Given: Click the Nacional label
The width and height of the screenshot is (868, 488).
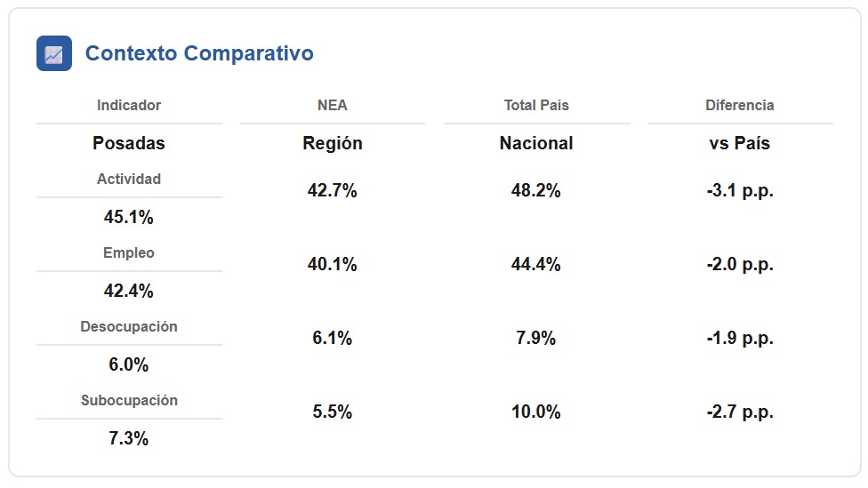Looking at the screenshot, I should (536, 143).
